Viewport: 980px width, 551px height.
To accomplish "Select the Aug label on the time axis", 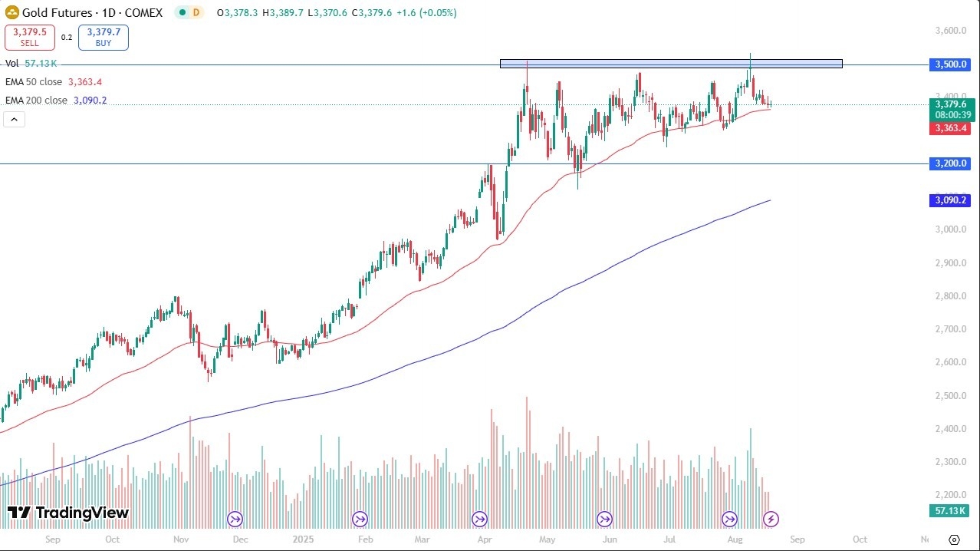I will tap(735, 539).
